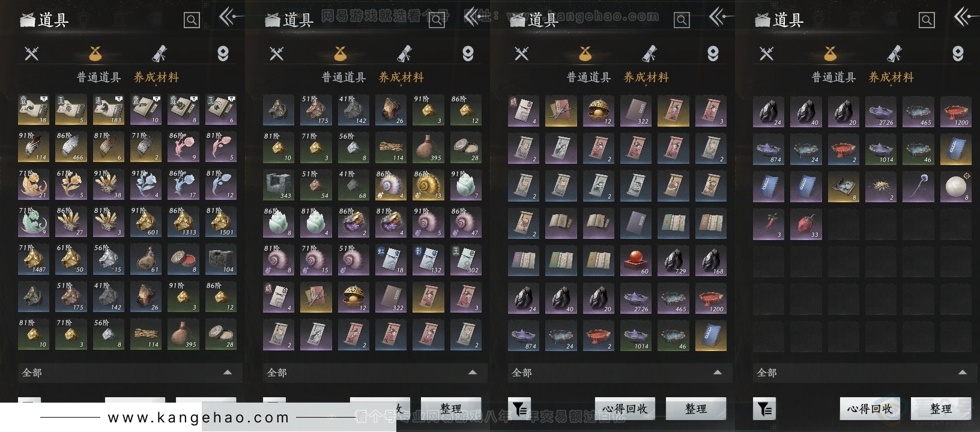Select 91阶 gold ore with count 601
This screenshot has width=980, height=432.
tap(146, 222)
